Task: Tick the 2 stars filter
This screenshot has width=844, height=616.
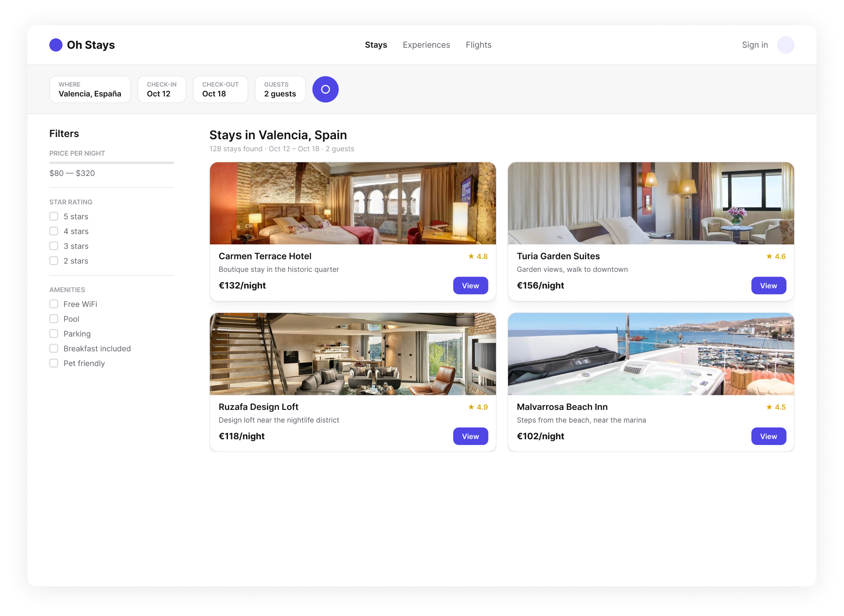Action: pyautogui.click(x=54, y=261)
